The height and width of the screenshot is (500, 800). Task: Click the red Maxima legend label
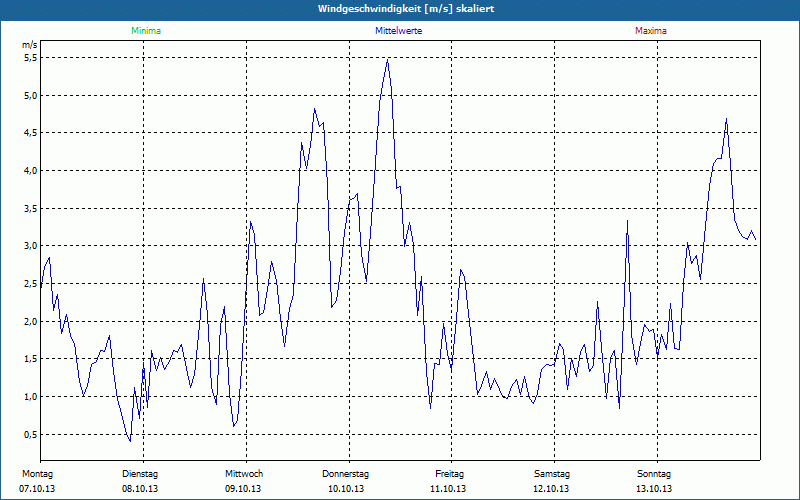[x=651, y=31]
